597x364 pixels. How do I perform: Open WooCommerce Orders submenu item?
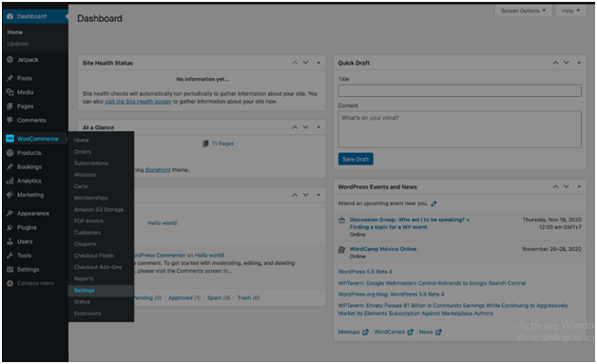coord(83,152)
